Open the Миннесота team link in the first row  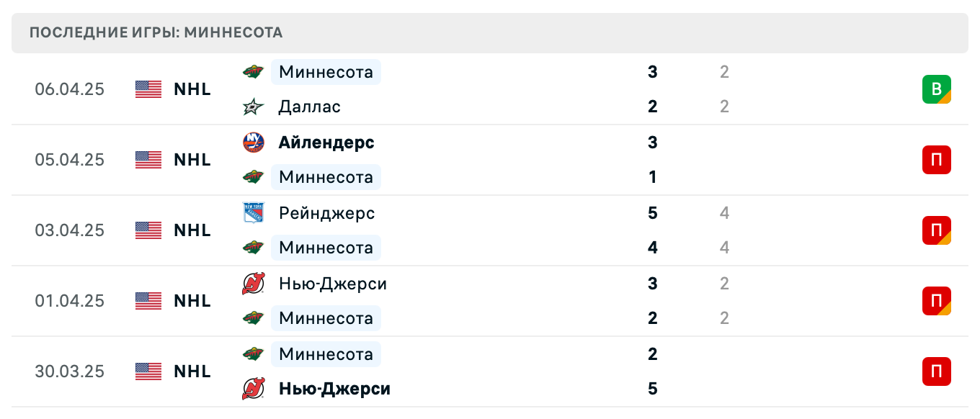(326, 72)
